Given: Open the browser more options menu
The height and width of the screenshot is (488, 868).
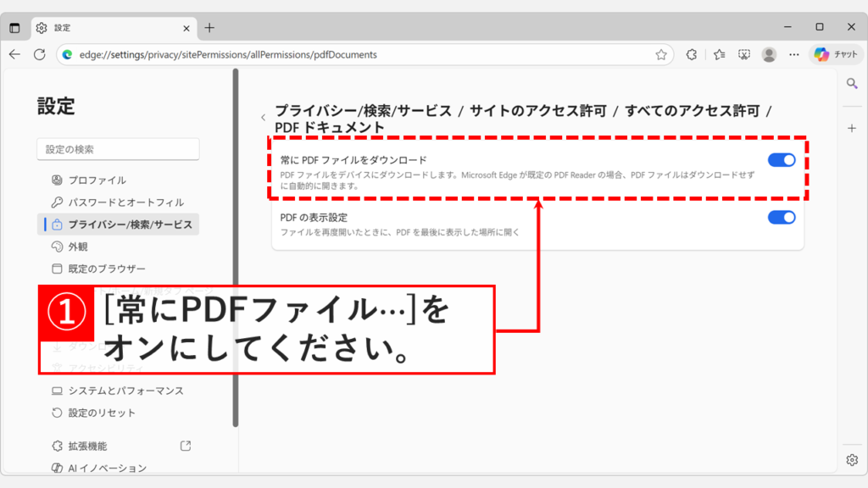Looking at the screenshot, I should [793, 54].
